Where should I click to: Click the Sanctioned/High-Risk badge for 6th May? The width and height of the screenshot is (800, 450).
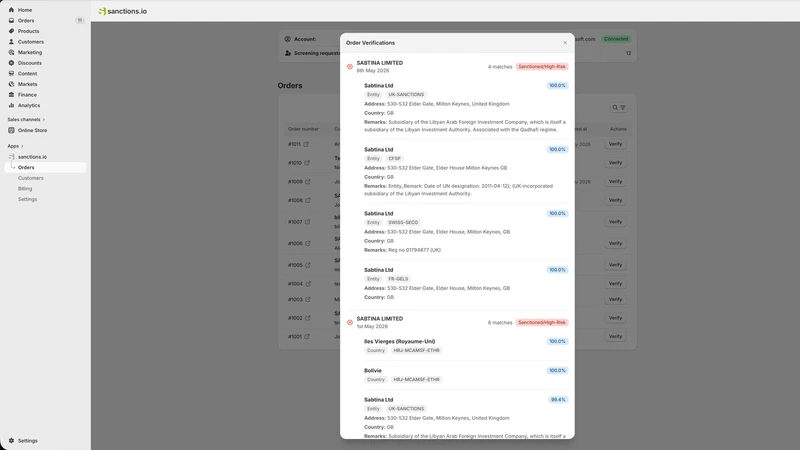(x=542, y=67)
